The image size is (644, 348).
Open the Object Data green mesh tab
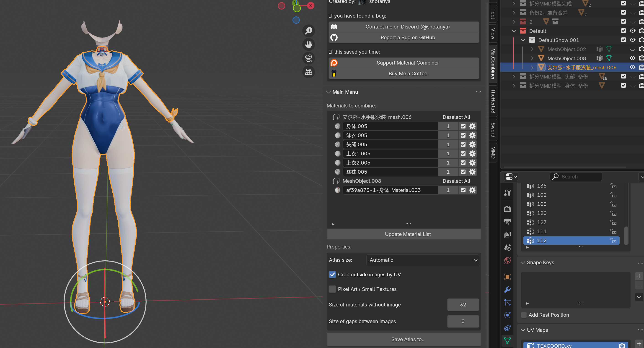click(x=507, y=340)
